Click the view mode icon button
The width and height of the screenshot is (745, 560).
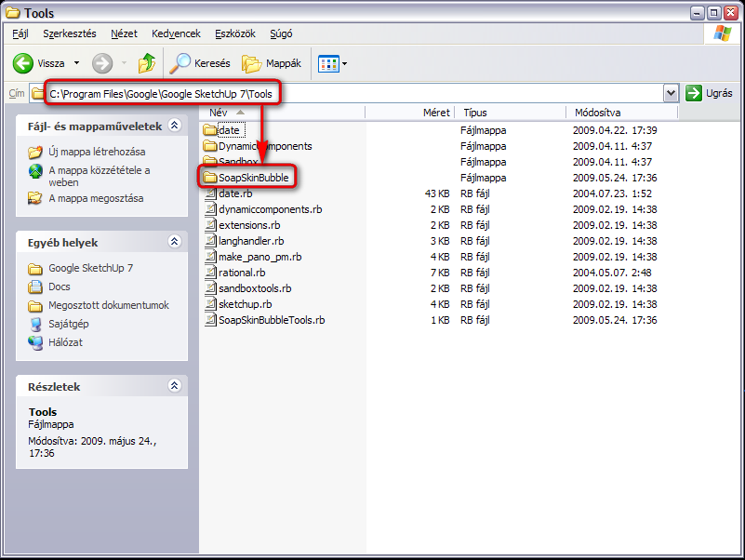pyautogui.click(x=328, y=63)
